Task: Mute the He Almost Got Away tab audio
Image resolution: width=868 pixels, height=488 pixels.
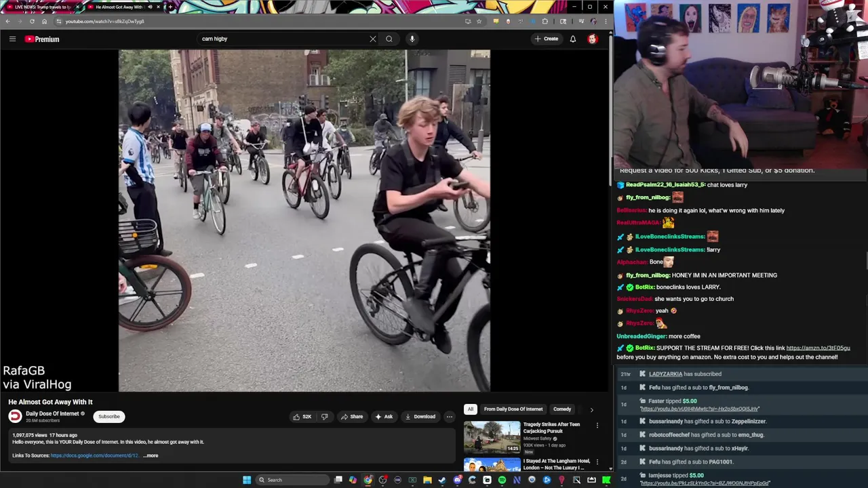Action: click(x=150, y=7)
